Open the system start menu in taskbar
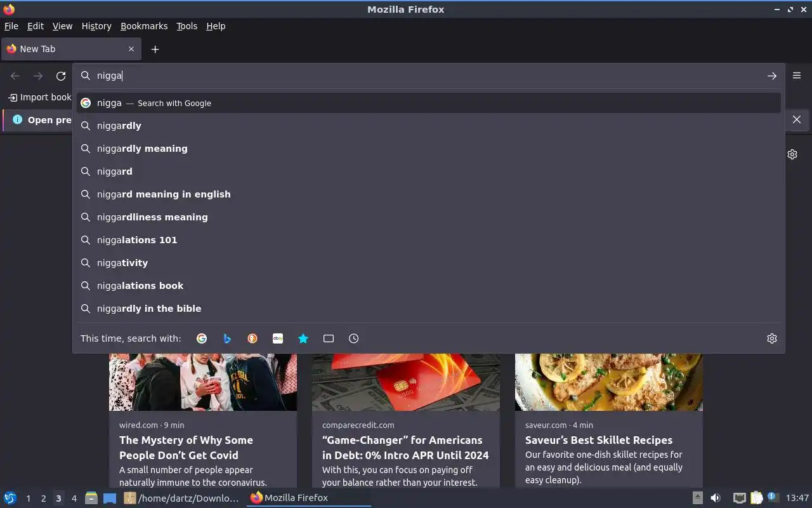This screenshot has height=508, width=812. point(10,498)
